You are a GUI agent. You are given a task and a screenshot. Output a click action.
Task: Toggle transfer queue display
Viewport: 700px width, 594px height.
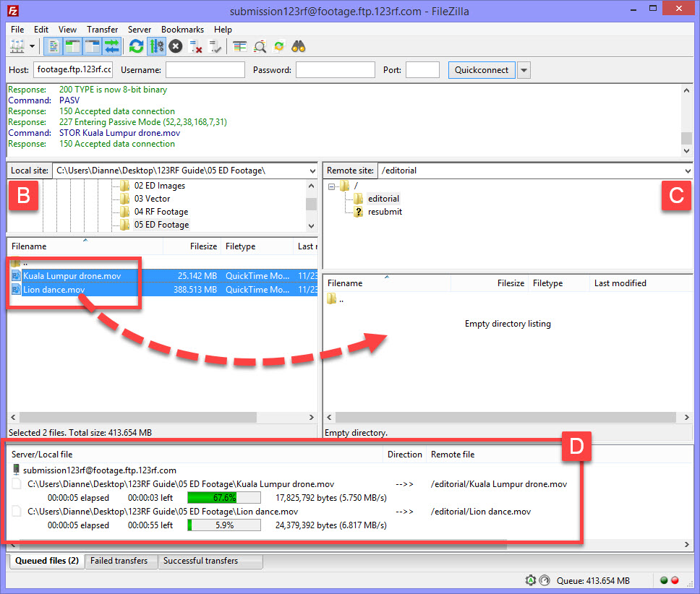111,46
